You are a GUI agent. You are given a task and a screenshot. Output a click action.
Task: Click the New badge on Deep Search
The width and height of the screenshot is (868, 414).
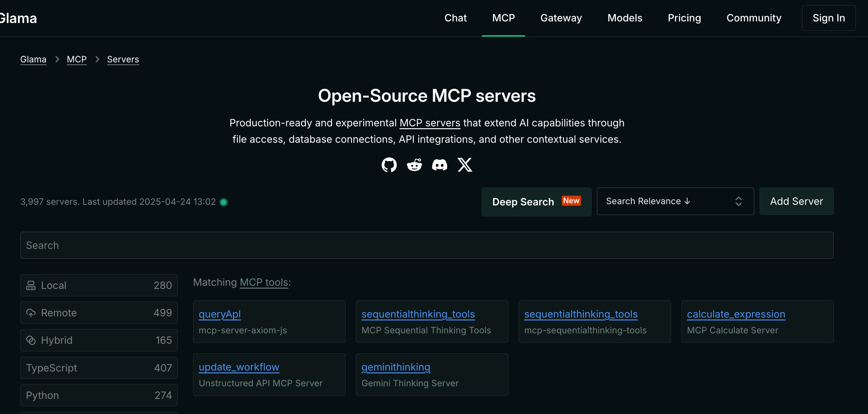pos(571,201)
